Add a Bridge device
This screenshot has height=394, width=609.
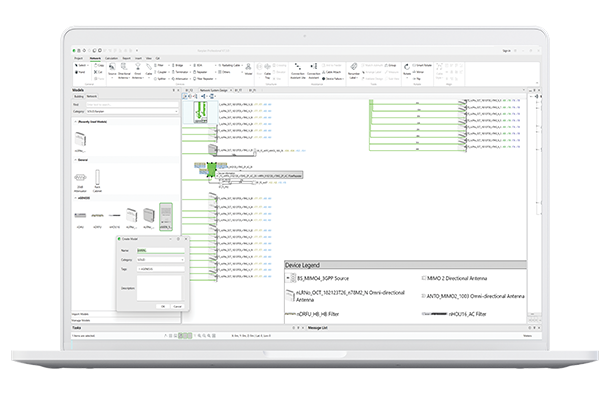(178, 65)
